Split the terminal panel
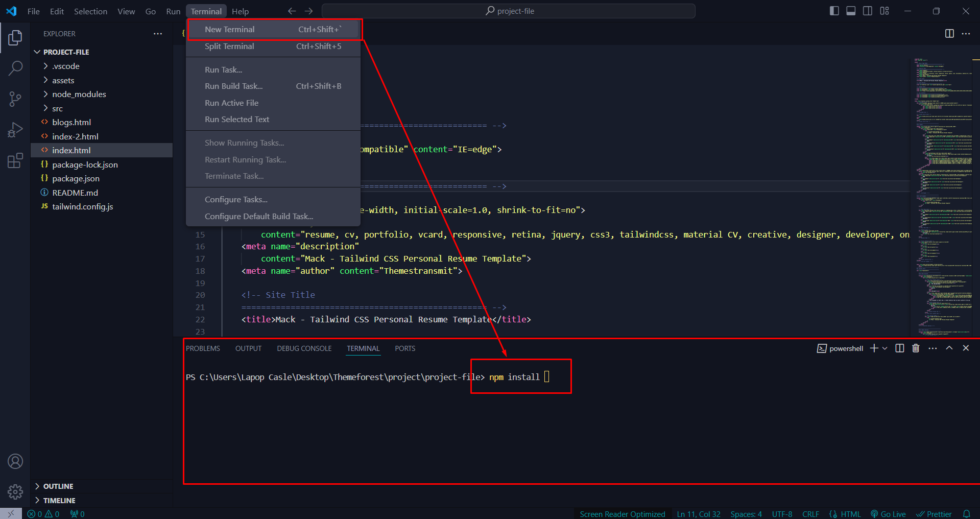Image resolution: width=980 pixels, height=519 pixels. click(x=900, y=348)
